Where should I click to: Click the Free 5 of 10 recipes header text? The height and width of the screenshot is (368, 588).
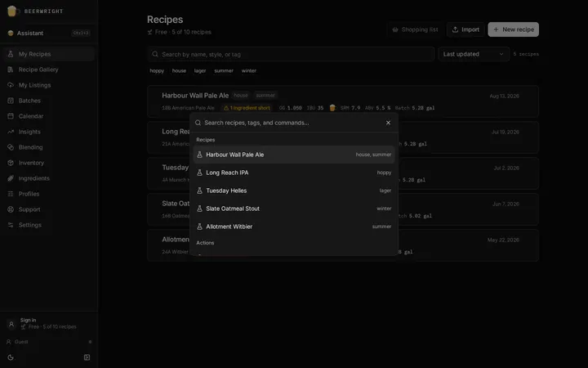point(183,32)
